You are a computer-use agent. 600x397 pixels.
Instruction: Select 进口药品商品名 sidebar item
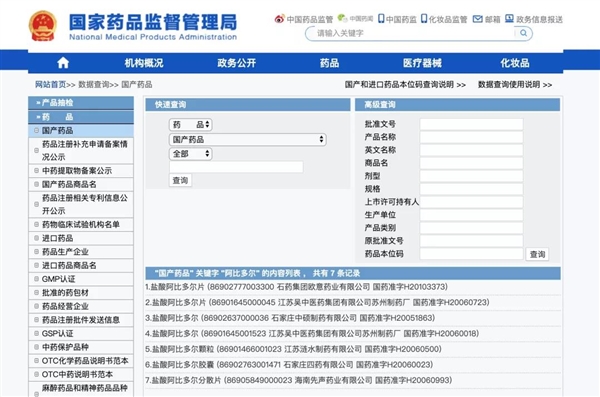tap(81, 265)
